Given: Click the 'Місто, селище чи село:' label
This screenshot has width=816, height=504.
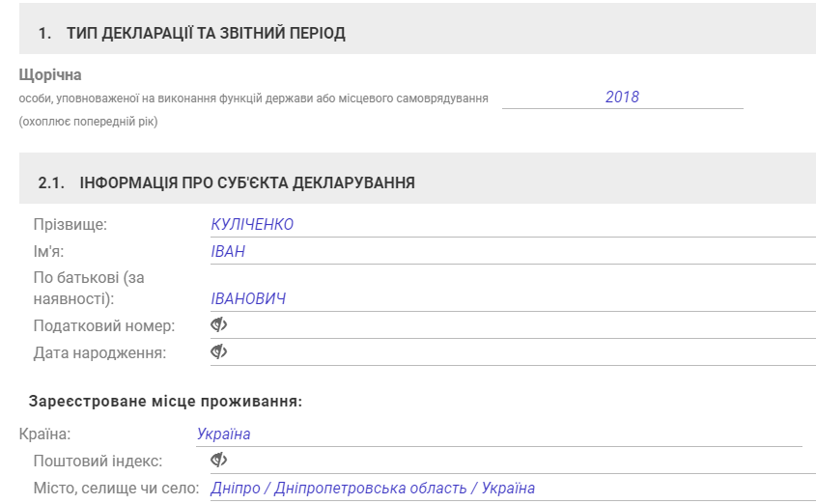Looking at the screenshot, I should (117, 488).
